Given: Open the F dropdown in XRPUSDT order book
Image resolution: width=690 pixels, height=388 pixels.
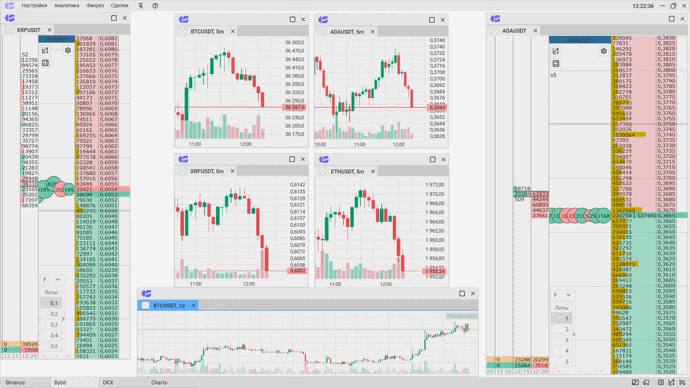Looking at the screenshot, I should coord(51,280).
